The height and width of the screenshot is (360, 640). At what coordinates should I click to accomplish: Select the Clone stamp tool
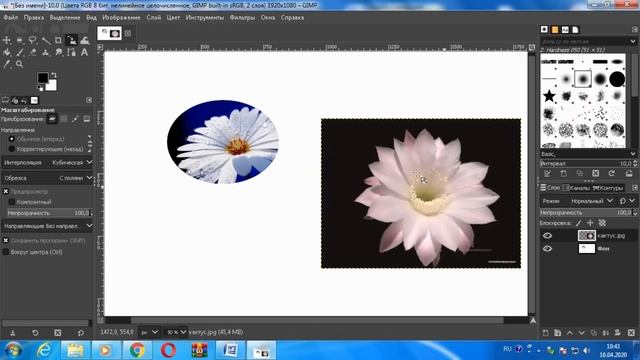point(46,52)
